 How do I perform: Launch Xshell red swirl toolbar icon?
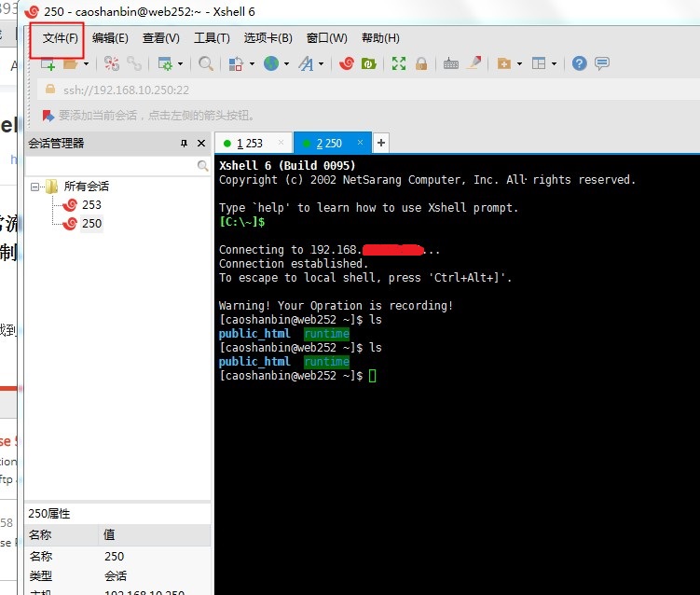pos(347,63)
